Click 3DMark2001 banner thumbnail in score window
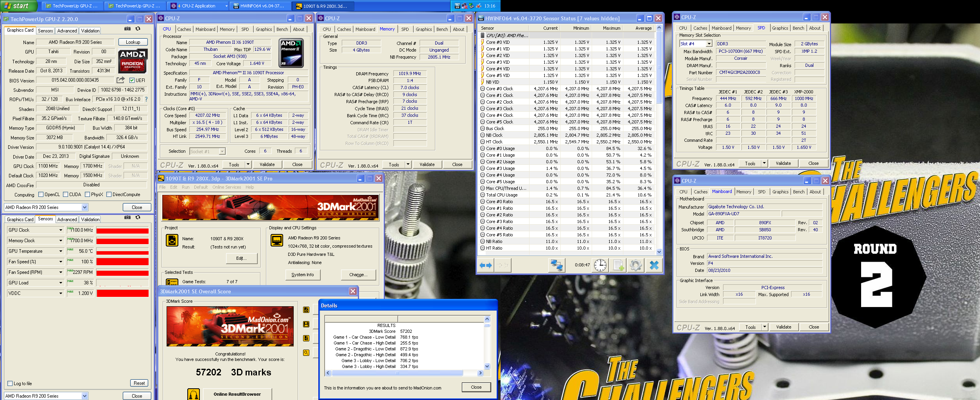Image resolution: width=980 pixels, height=400 pixels. [230, 326]
